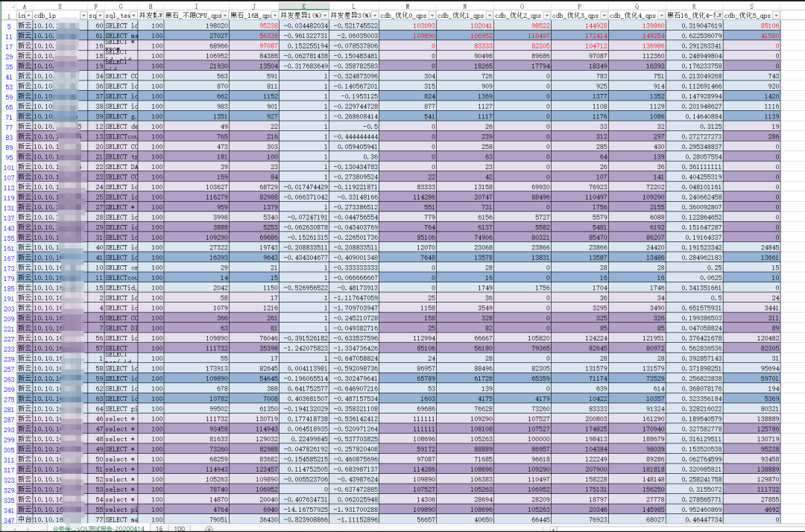The width and height of the screenshot is (805, 532).
Task: Click the red cell with value 97087 in row 17
Action: pos(254,45)
